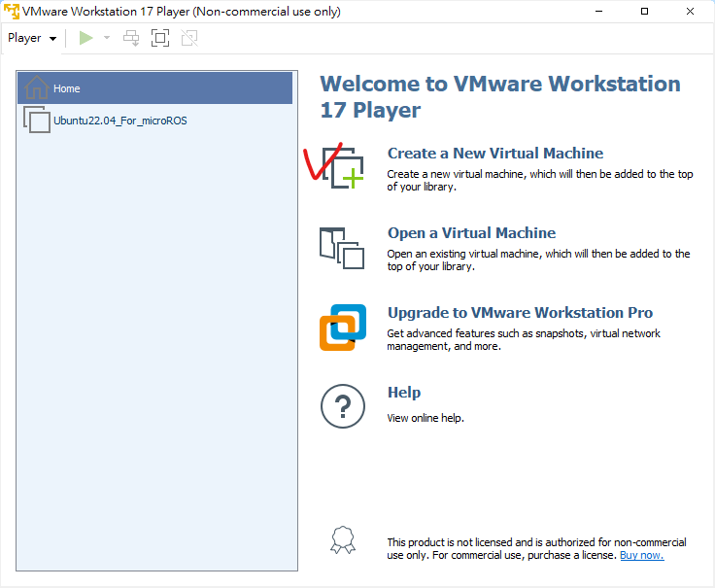Click 'View online help.' text
The height and width of the screenshot is (588, 715).
(x=426, y=418)
